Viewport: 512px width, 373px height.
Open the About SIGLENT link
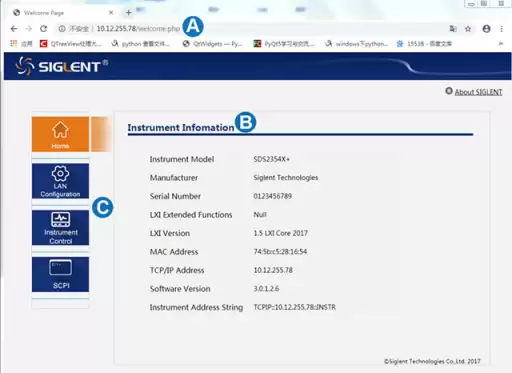(x=478, y=92)
